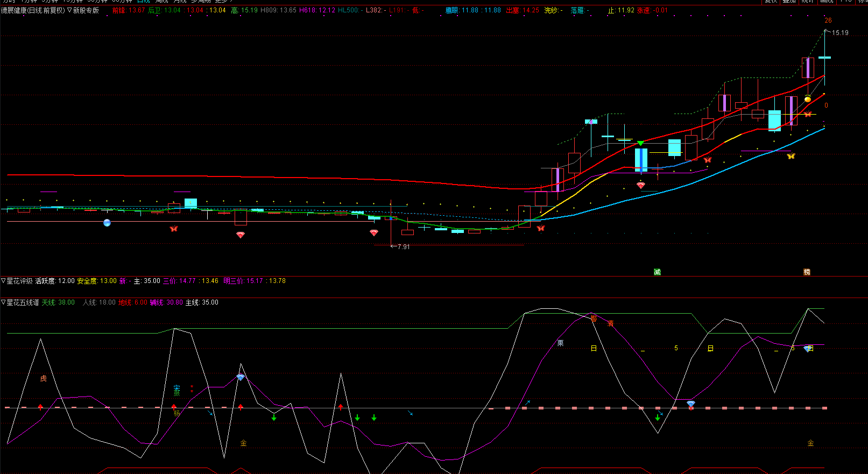
Task: Click the green down-triangle marker above the large cyan candle
Action: pyautogui.click(x=640, y=143)
